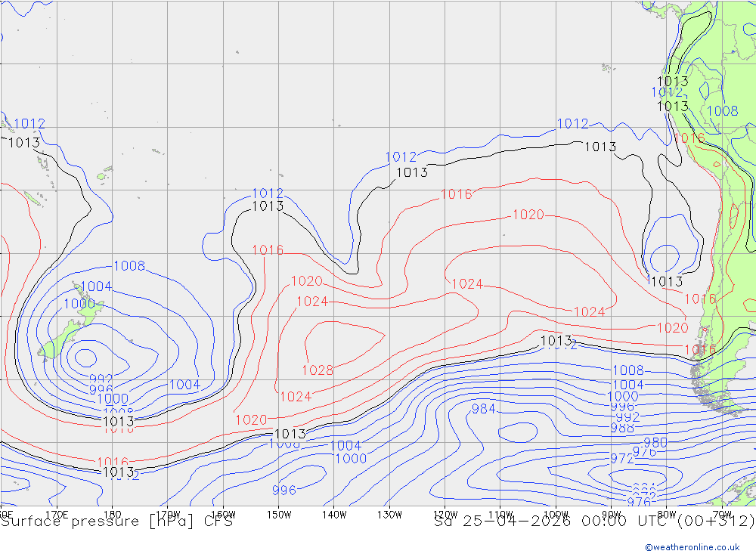Click the blue 984 isobar label
Screen dimensions: 756x554
tap(484, 409)
